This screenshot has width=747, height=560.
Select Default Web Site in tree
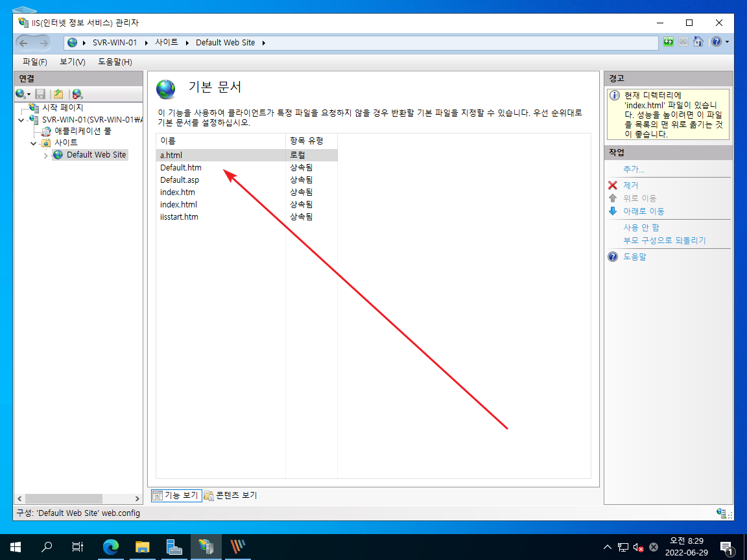pyautogui.click(x=96, y=155)
